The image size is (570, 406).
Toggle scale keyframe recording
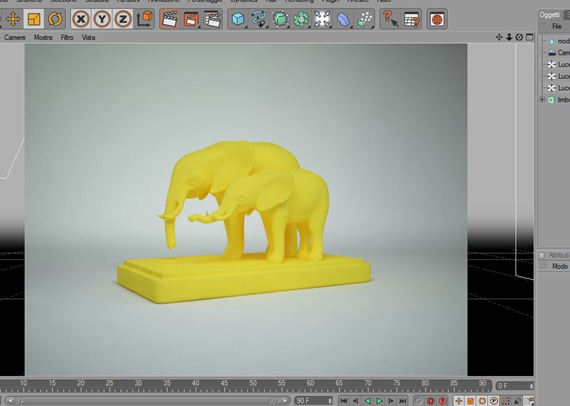[x=470, y=401]
